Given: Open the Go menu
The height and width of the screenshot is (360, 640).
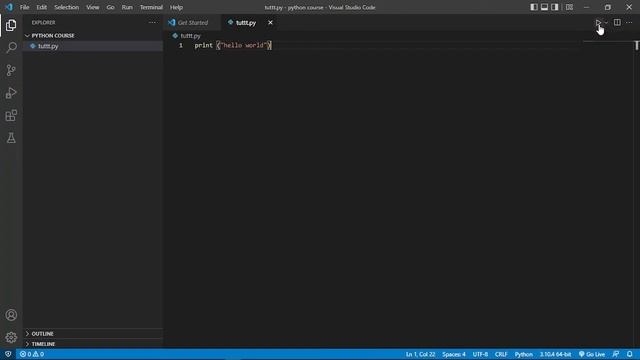Looking at the screenshot, I should [x=110, y=7].
